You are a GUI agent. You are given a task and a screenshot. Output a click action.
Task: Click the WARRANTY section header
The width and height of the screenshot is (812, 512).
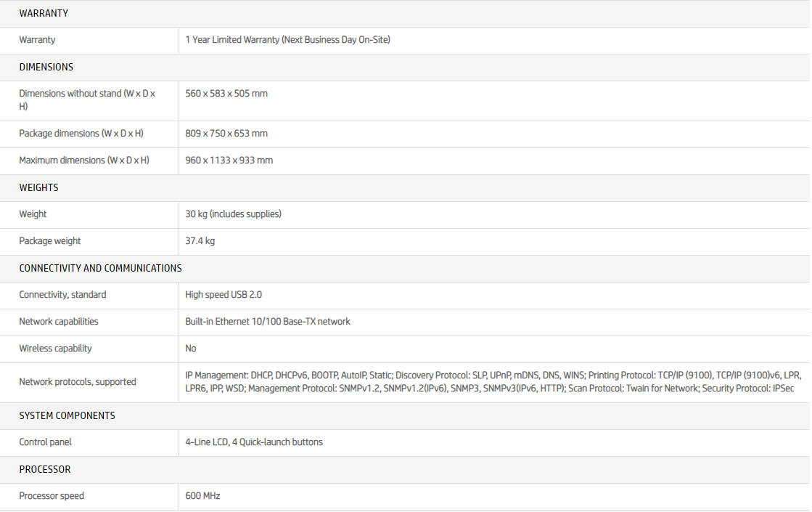coord(44,13)
